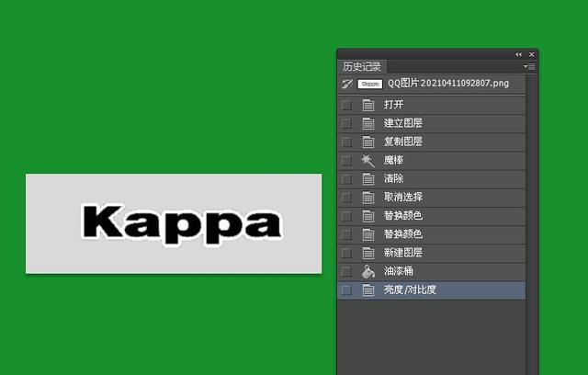The width and height of the screenshot is (588, 375).
Task: Set history brush source at 清除 state
Action: coord(346,179)
